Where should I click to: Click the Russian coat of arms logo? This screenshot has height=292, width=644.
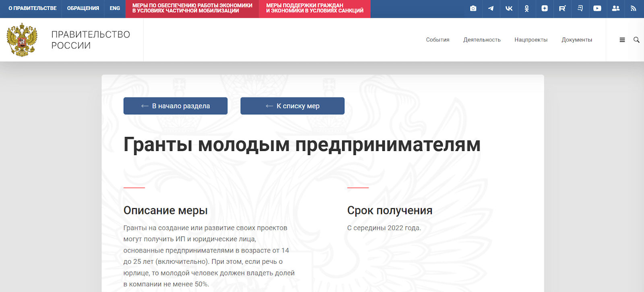tap(22, 40)
